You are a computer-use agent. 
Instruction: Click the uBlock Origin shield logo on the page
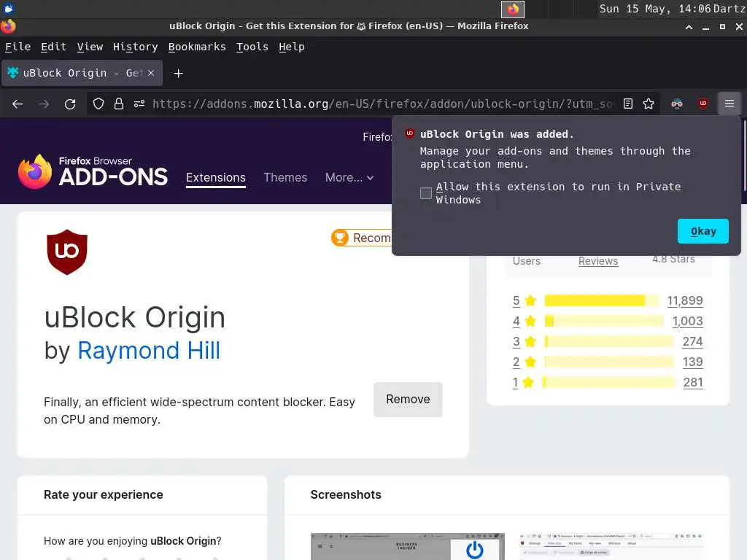click(x=67, y=252)
